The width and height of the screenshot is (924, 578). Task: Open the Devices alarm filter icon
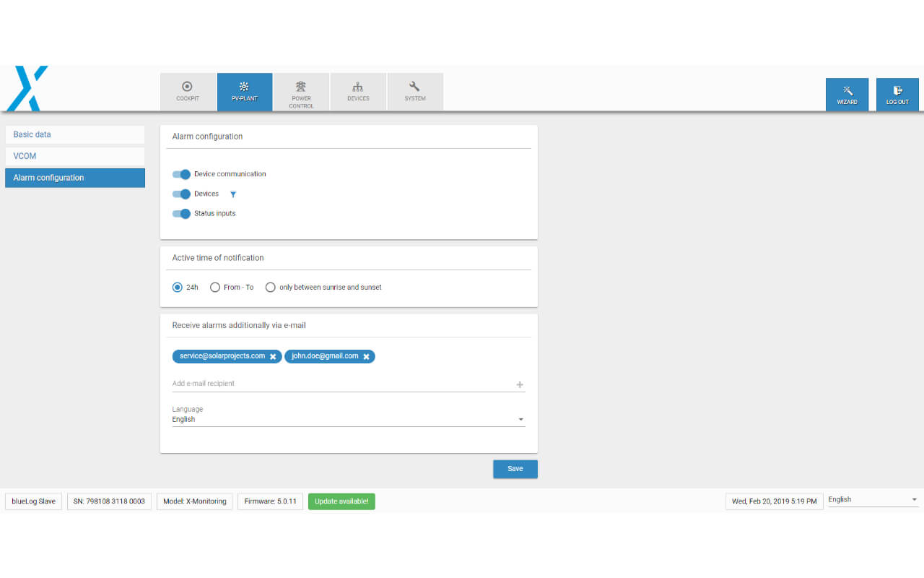click(x=233, y=194)
